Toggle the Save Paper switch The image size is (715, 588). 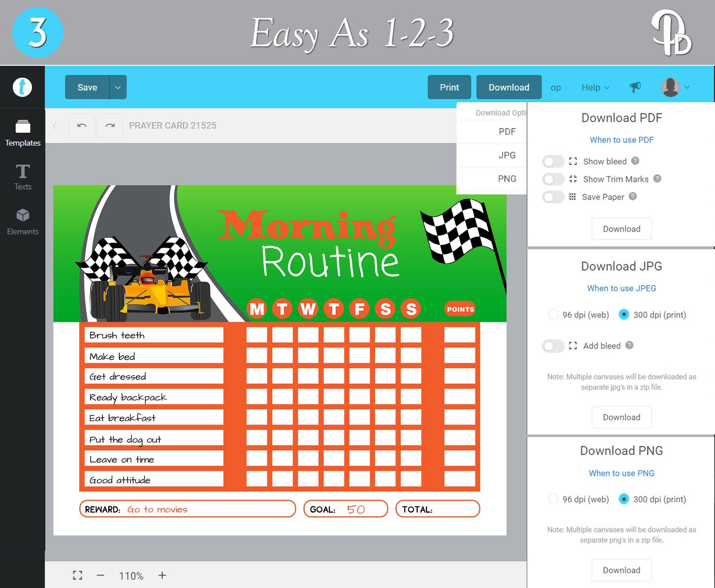point(553,197)
